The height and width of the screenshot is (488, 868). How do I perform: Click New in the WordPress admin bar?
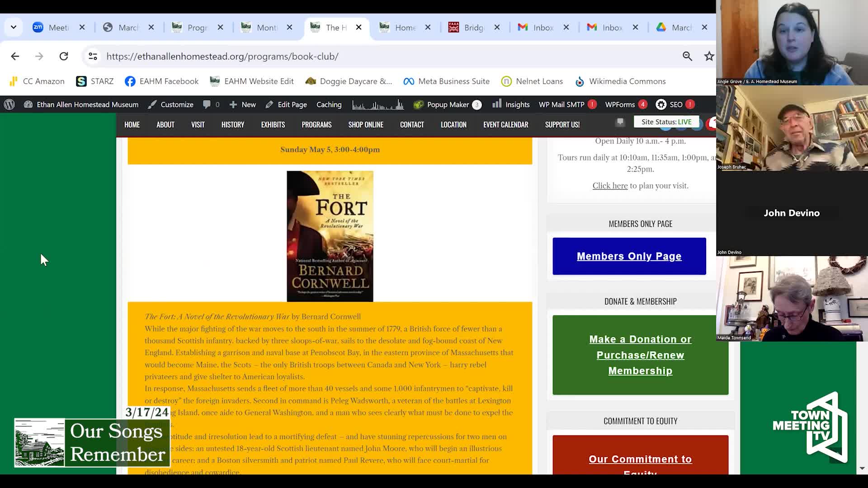pyautogui.click(x=243, y=104)
